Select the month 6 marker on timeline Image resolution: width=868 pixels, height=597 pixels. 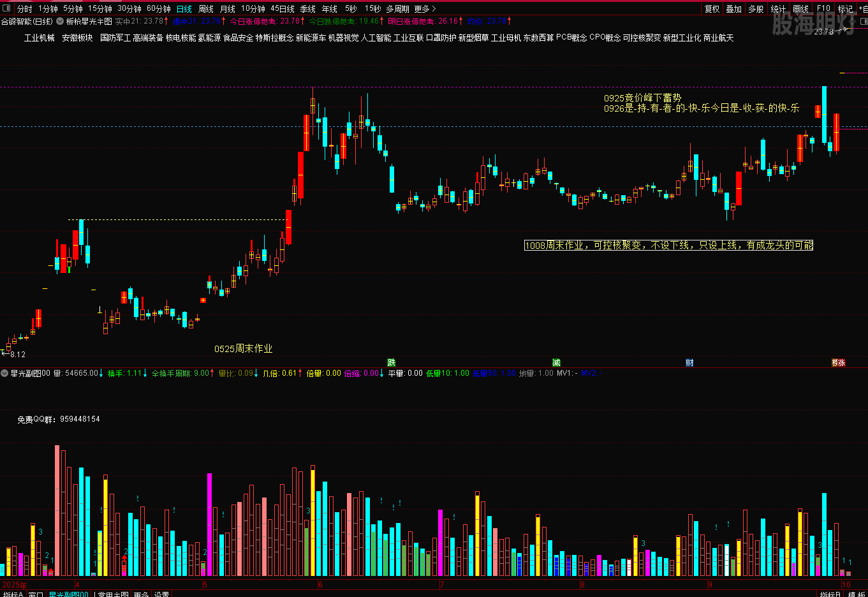coord(320,584)
